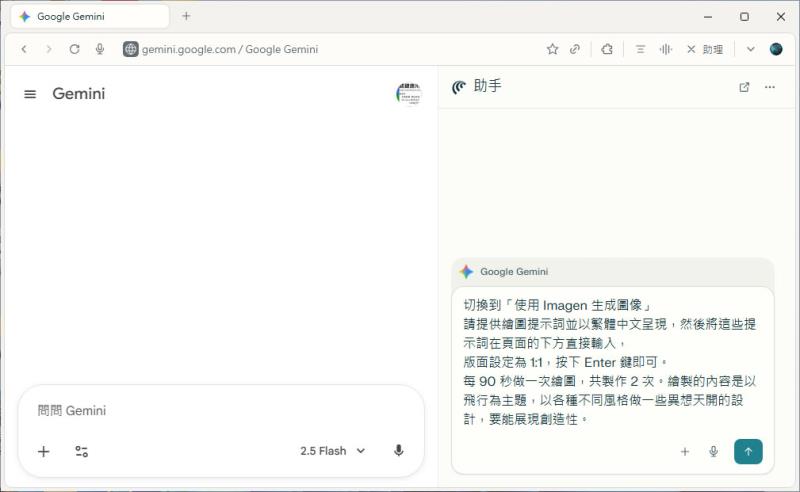Reload the page with refresh icon
800x492 pixels.
click(x=74, y=49)
